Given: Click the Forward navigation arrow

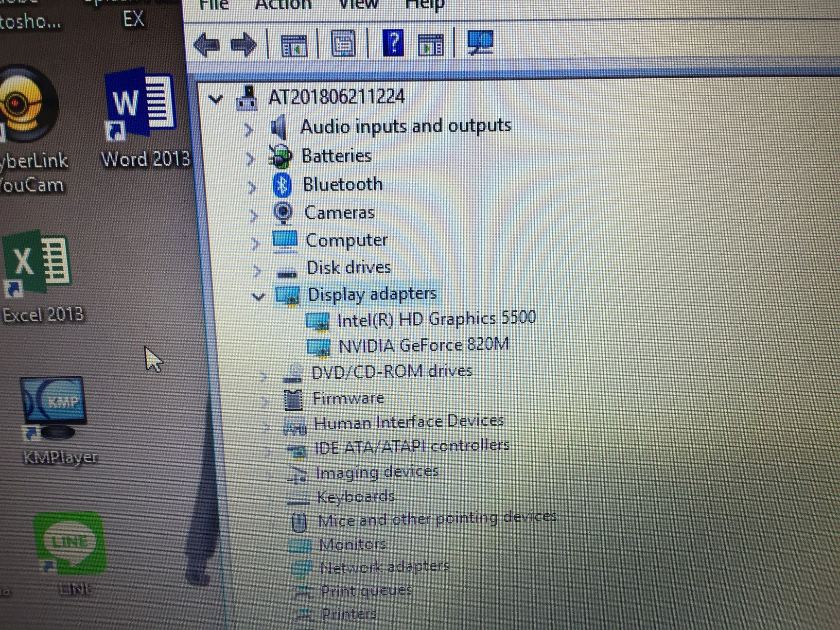Looking at the screenshot, I should click(243, 45).
